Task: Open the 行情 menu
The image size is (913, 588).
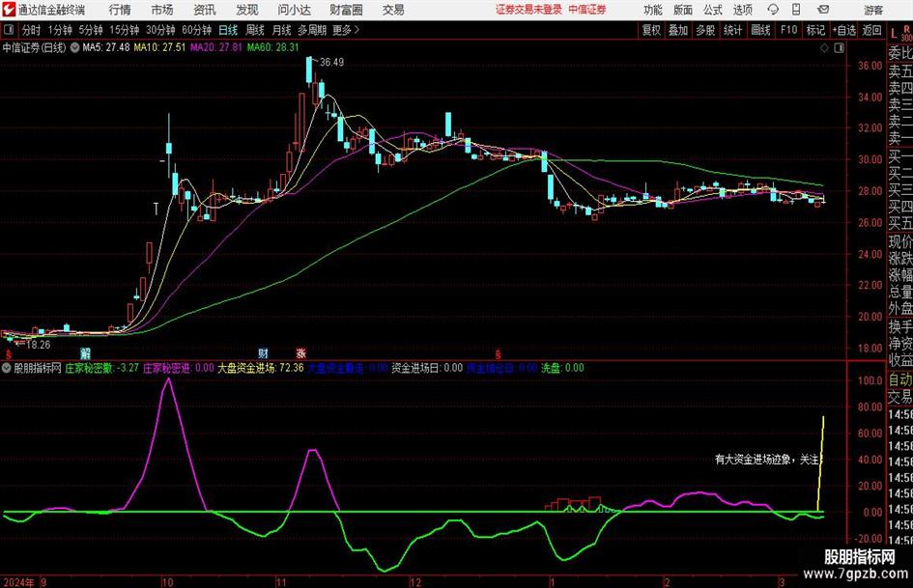Action: [120, 10]
